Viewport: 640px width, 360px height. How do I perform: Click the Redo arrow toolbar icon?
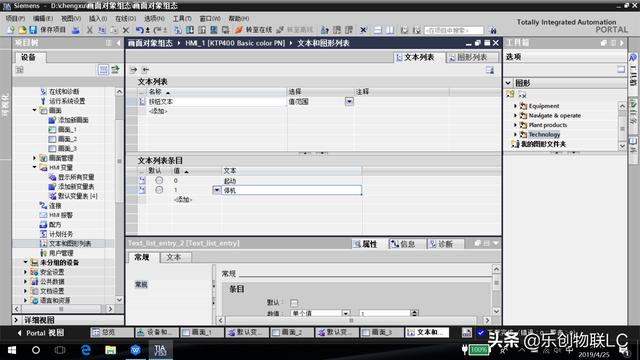(x=157, y=30)
